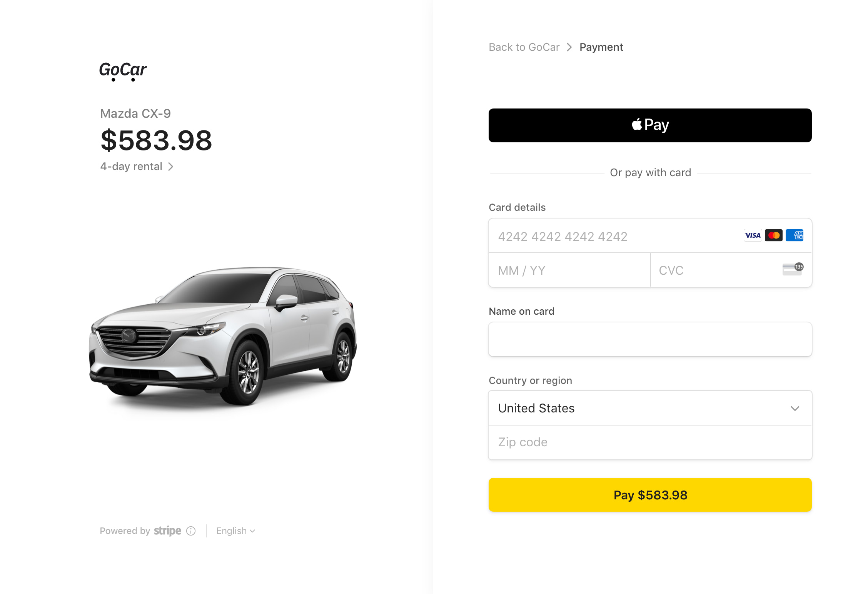Click the Stripe info icon
The image size is (868, 594).
pos(191,531)
